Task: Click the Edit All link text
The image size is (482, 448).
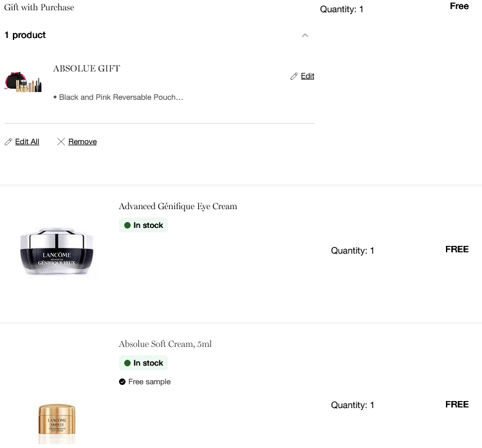Action: pos(27,142)
